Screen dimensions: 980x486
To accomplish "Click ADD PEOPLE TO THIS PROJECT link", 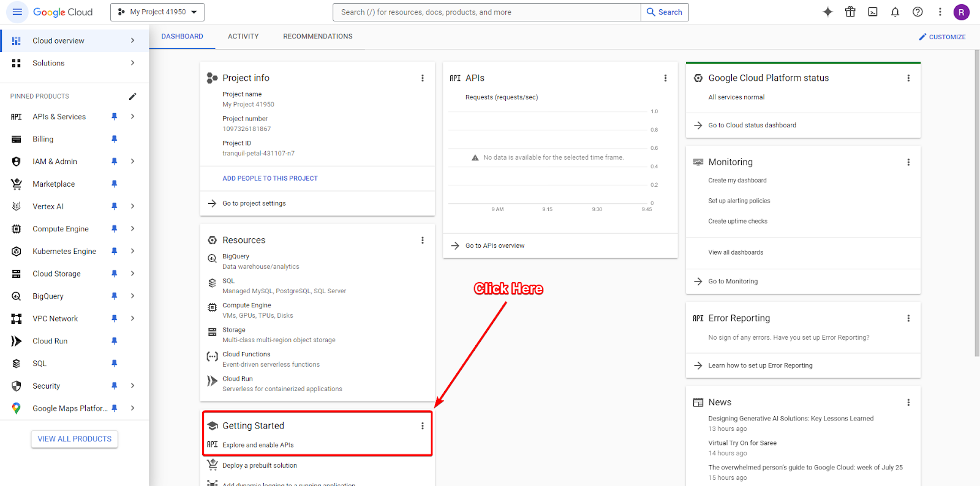I will coord(270,179).
